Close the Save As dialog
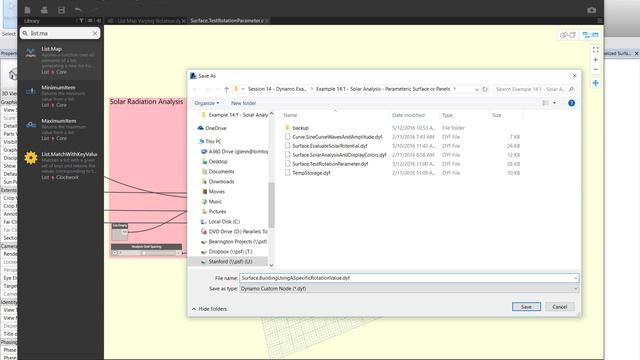 pyautogui.click(x=574, y=76)
